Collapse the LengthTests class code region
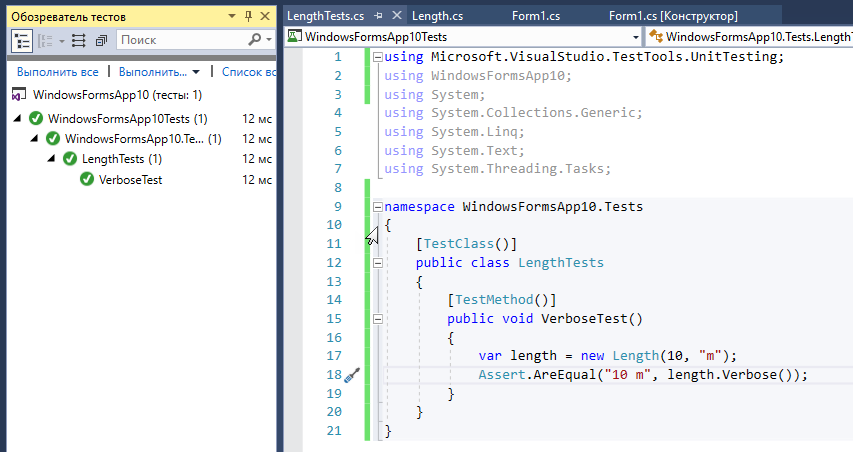This screenshot has height=452, width=853. point(377,263)
